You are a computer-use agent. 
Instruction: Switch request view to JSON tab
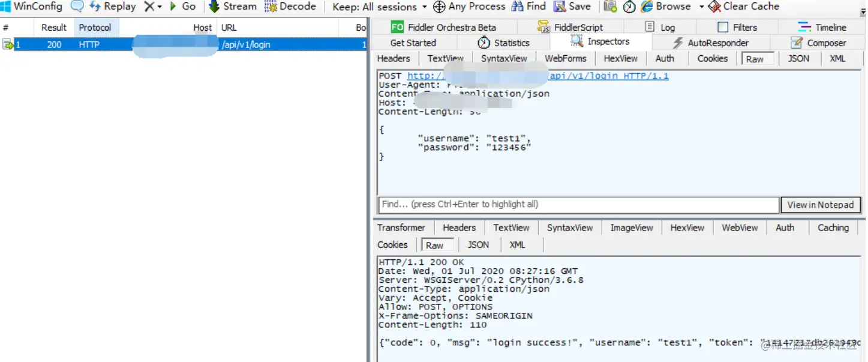point(798,58)
